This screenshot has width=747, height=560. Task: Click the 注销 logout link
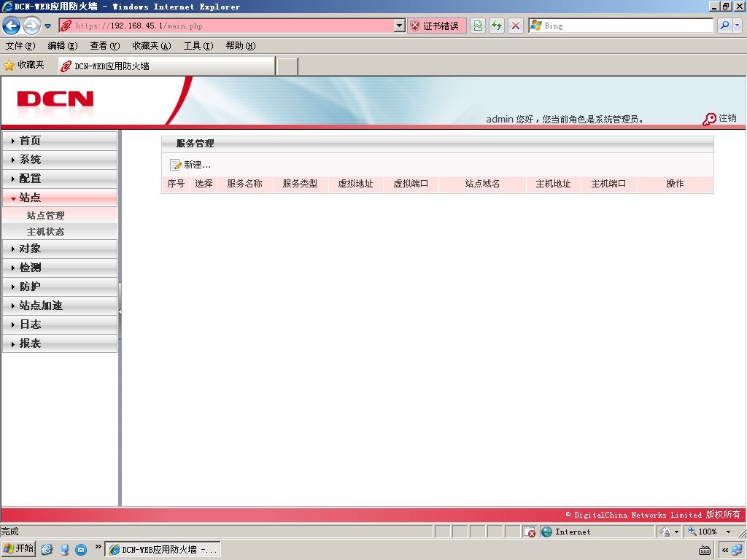727,118
